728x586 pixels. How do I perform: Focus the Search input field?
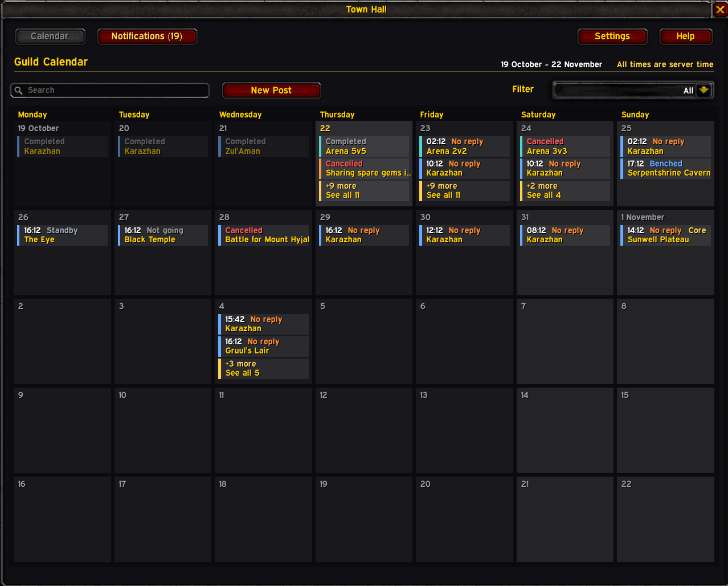[109, 90]
